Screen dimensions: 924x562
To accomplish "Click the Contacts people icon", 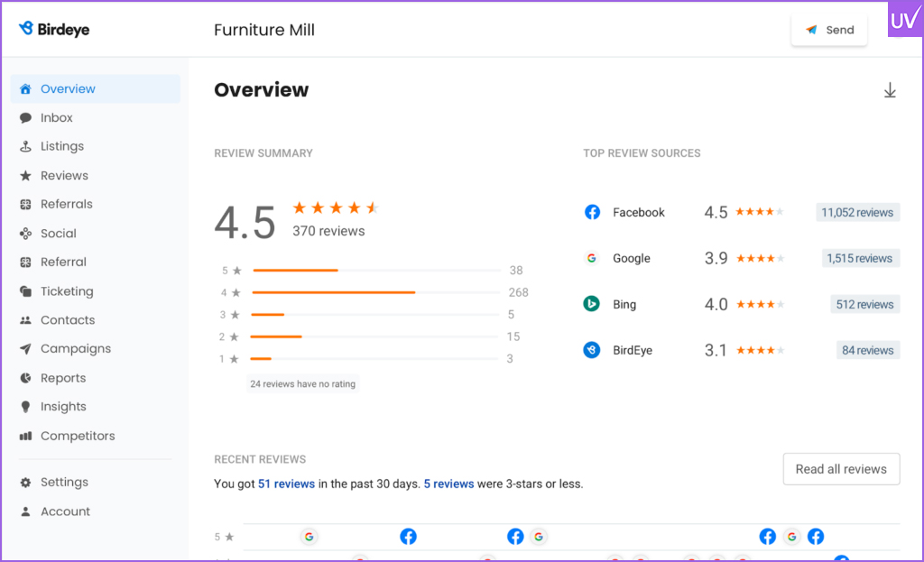I will pyautogui.click(x=25, y=320).
